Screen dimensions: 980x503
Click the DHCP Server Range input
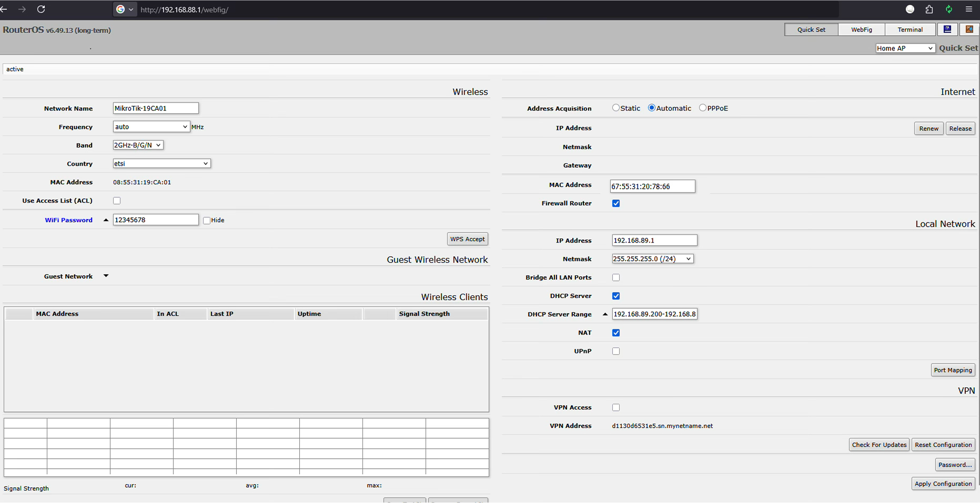tap(654, 314)
